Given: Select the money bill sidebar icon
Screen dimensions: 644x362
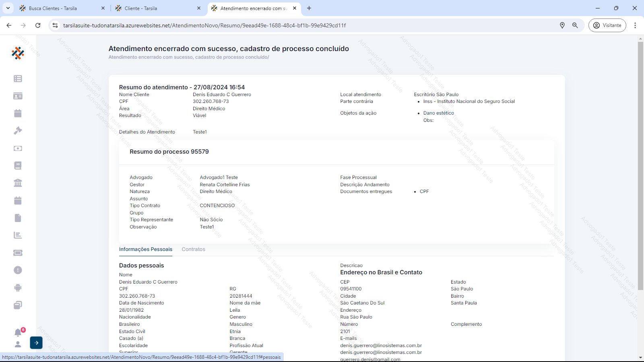Looking at the screenshot, I should (x=18, y=148).
